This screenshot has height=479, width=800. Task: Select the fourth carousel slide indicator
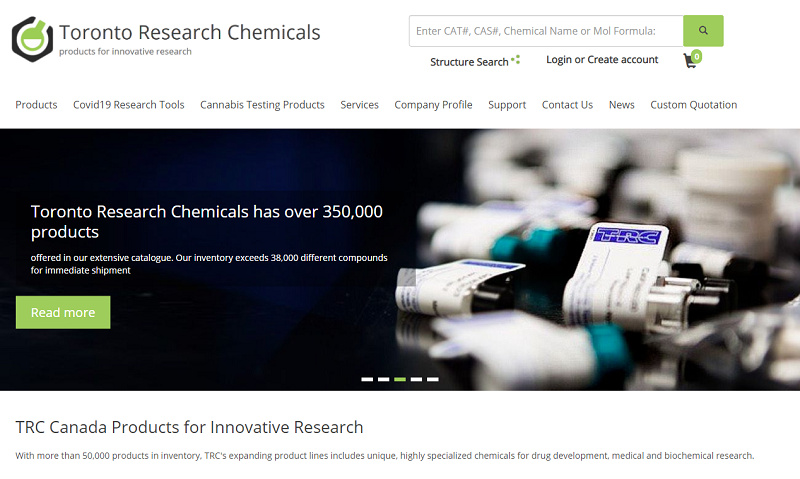point(416,379)
